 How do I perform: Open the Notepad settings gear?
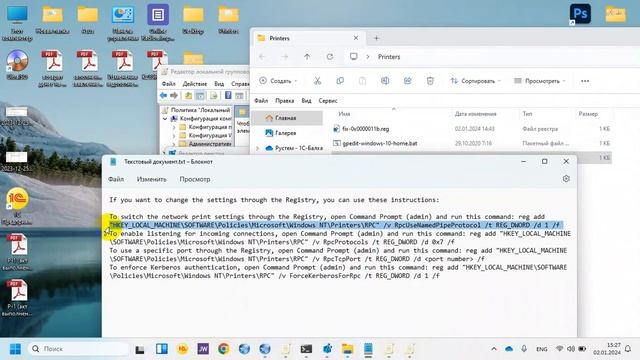coord(566,179)
